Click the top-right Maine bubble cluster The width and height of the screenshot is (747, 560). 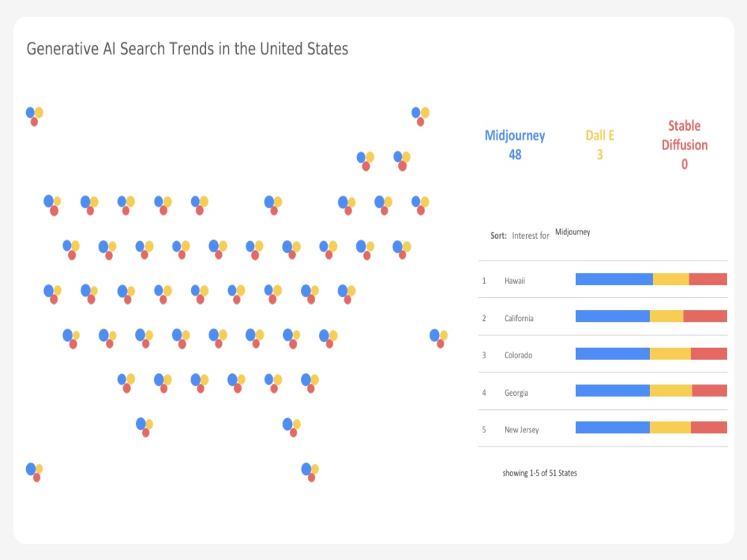tap(420, 116)
